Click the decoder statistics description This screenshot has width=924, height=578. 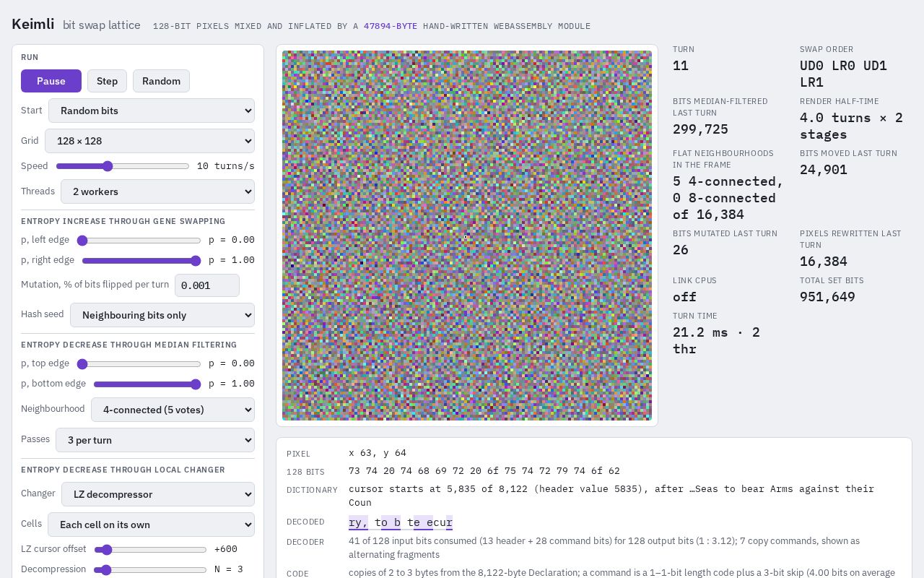tap(604, 548)
